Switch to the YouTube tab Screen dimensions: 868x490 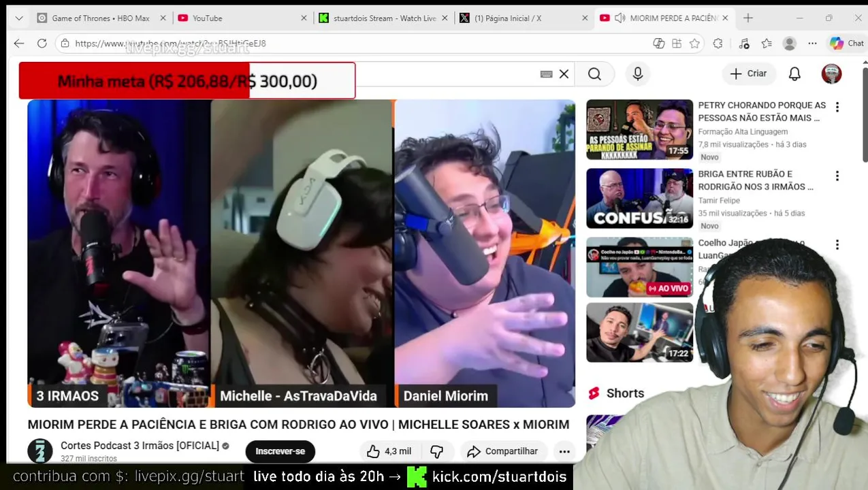pyautogui.click(x=242, y=18)
